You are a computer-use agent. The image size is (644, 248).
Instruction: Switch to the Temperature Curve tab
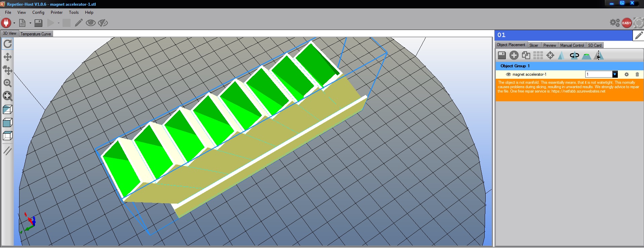[36, 34]
